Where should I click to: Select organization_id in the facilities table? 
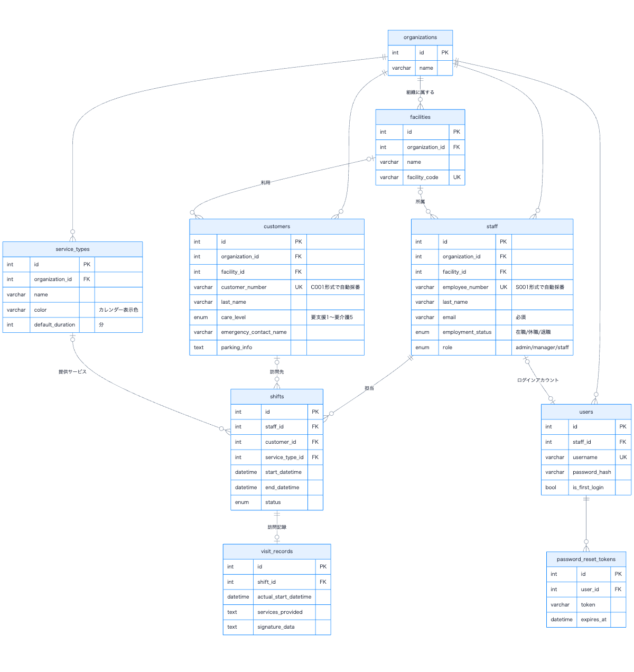426,147
